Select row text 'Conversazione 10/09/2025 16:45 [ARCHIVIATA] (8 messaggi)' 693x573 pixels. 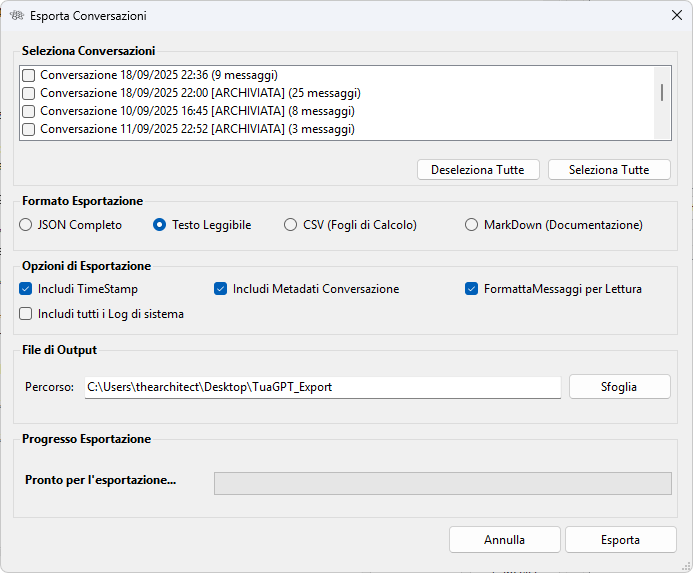197,111
